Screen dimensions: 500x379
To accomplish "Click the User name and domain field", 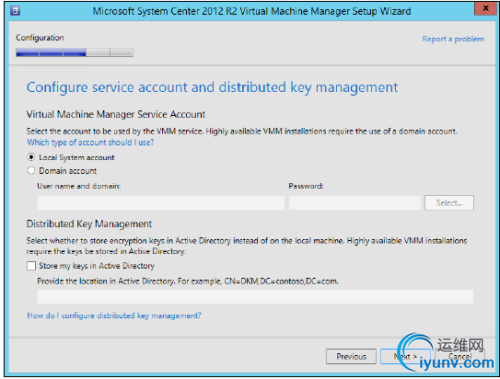I will tap(161, 203).
